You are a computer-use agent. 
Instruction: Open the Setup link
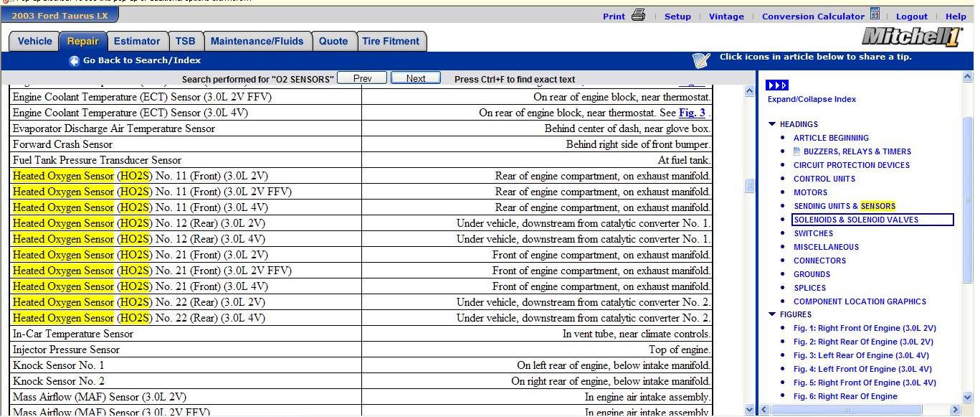coord(677,17)
